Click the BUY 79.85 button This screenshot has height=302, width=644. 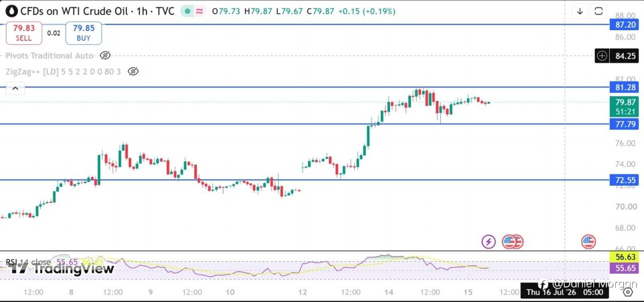click(x=84, y=33)
